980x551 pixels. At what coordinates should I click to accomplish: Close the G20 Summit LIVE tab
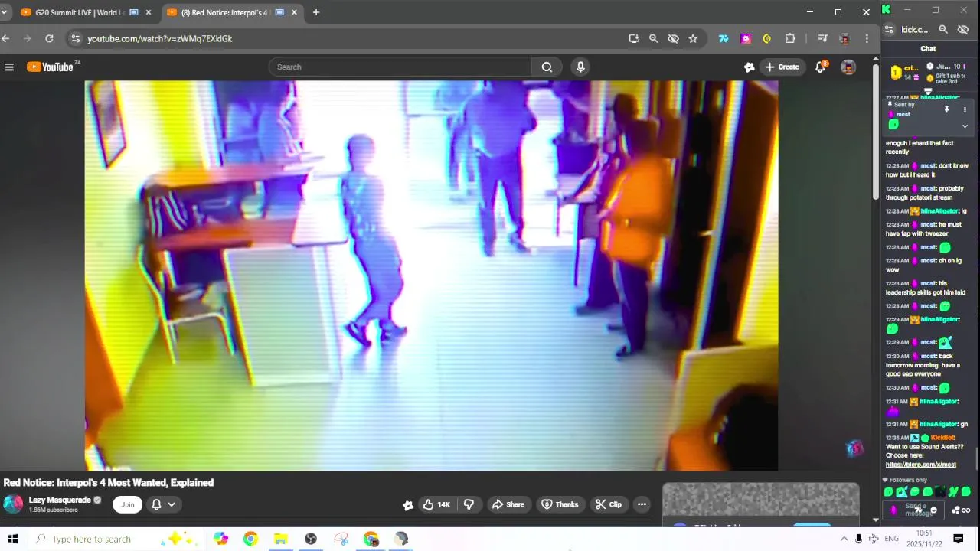click(x=149, y=13)
